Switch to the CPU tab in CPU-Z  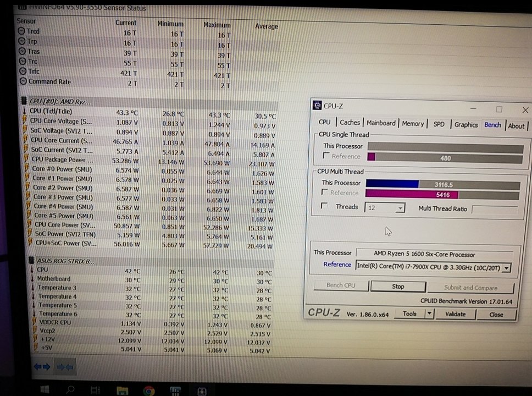point(324,122)
